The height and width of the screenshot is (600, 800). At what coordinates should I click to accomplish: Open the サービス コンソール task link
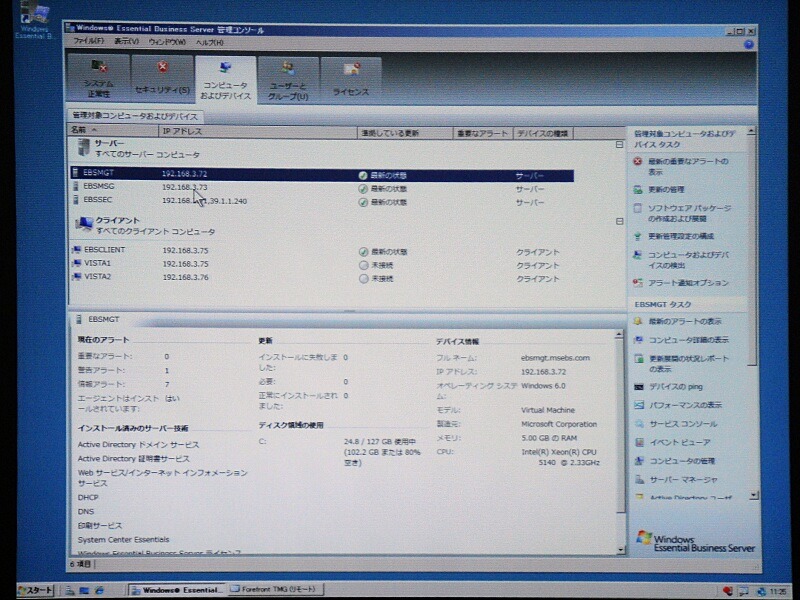coord(683,424)
